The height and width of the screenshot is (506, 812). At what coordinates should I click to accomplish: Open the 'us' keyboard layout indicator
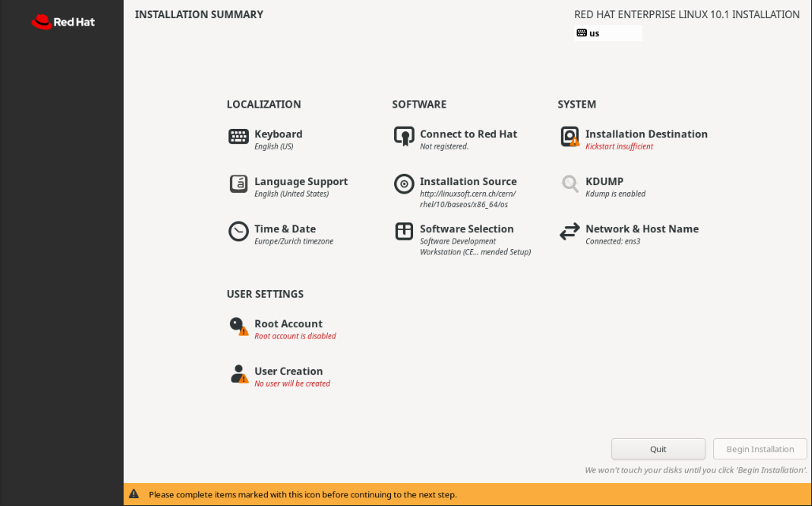pyautogui.click(x=607, y=33)
